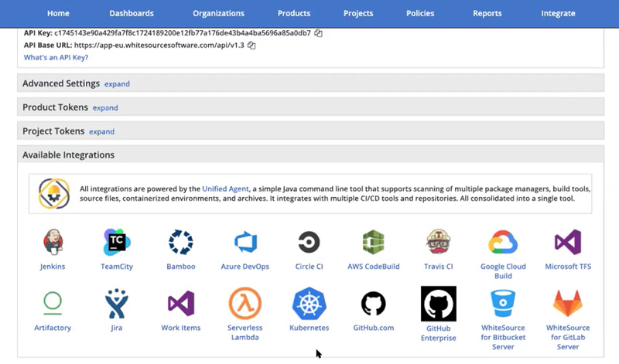This screenshot has width=619, height=364.
Task: Open the Unified Agent link
Action: 225,189
